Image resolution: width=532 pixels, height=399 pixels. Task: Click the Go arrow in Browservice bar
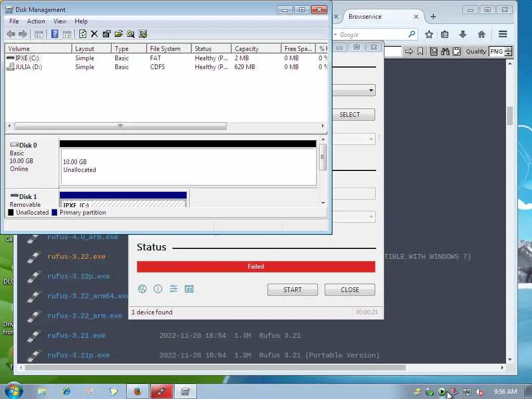click(x=409, y=51)
